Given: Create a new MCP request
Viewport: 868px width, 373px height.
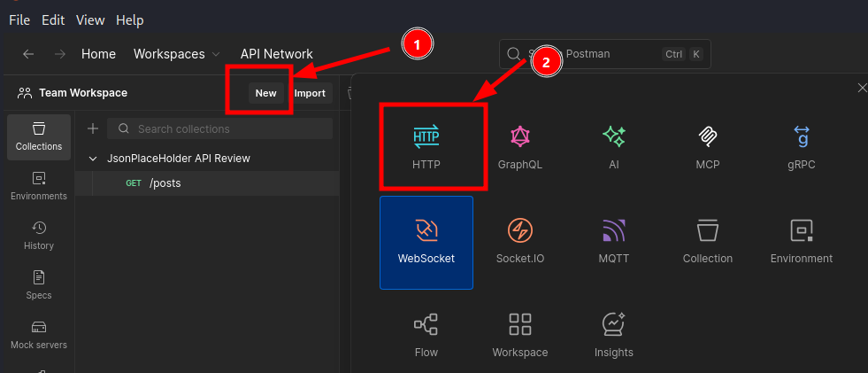Looking at the screenshot, I should [708, 145].
